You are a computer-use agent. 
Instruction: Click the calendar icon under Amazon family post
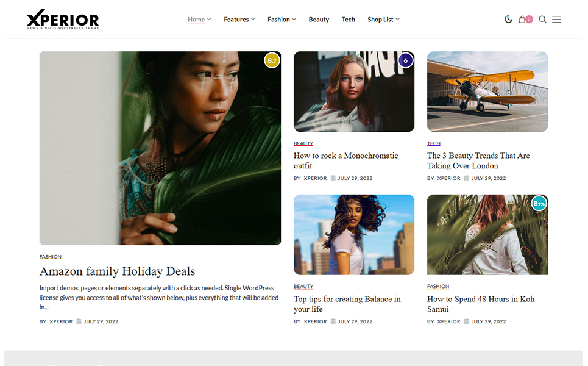point(79,321)
